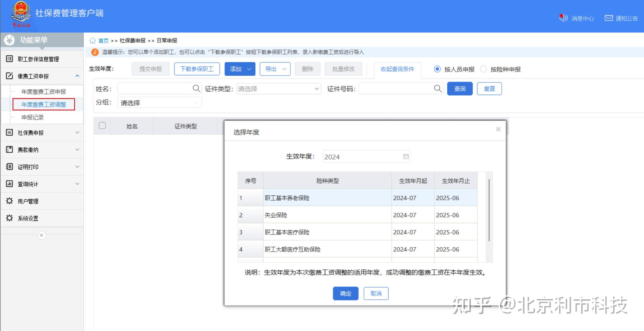
Task: Click the 生效年月起 column header
Action: click(x=413, y=180)
